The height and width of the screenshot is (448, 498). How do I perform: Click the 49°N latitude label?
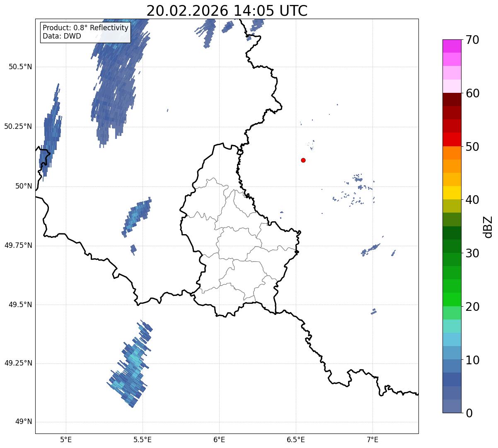(23, 422)
